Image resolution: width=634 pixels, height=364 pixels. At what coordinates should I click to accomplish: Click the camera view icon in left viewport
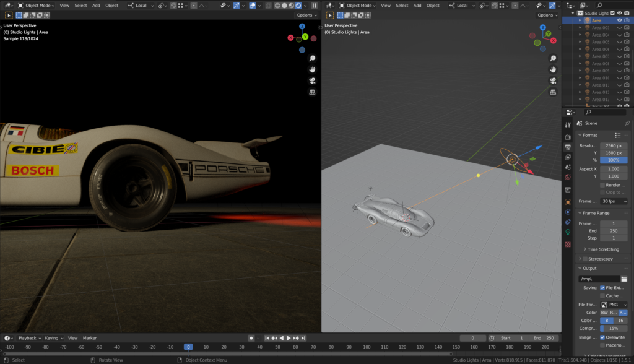click(313, 80)
